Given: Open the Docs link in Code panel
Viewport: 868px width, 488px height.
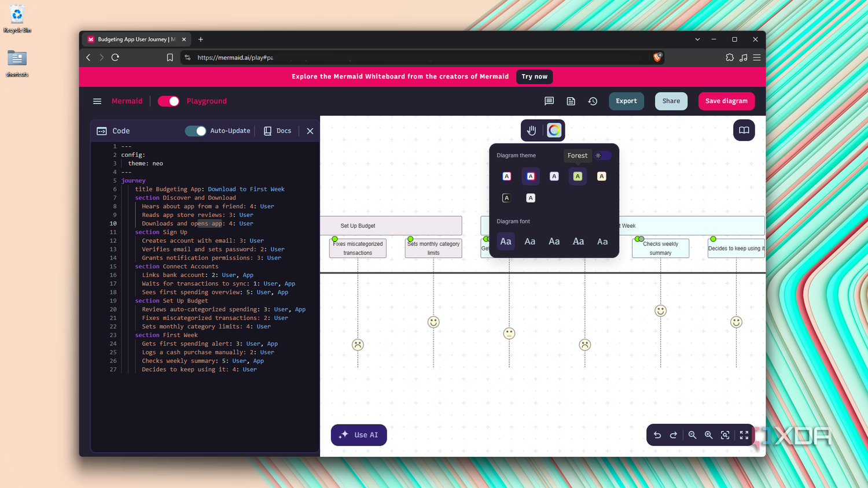Looking at the screenshot, I should pyautogui.click(x=277, y=131).
